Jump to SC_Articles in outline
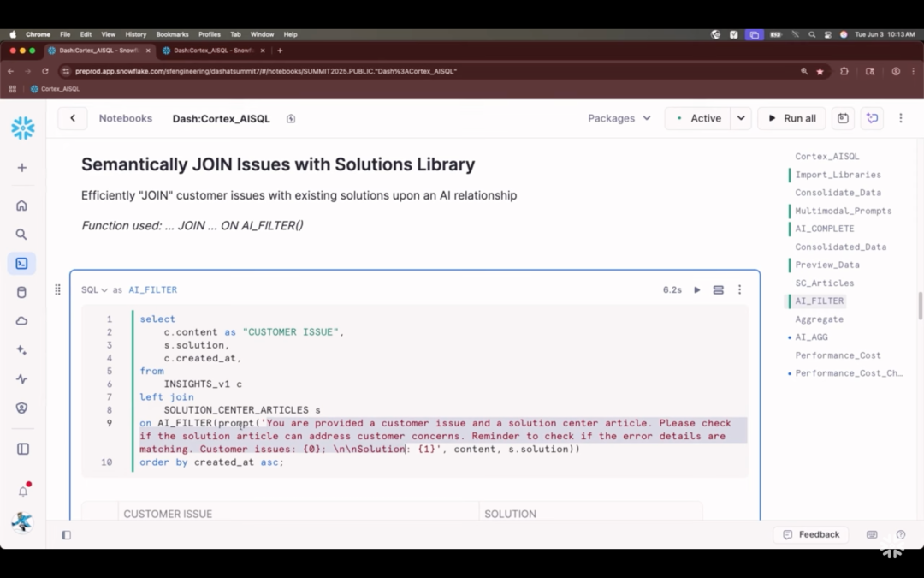 [825, 283]
